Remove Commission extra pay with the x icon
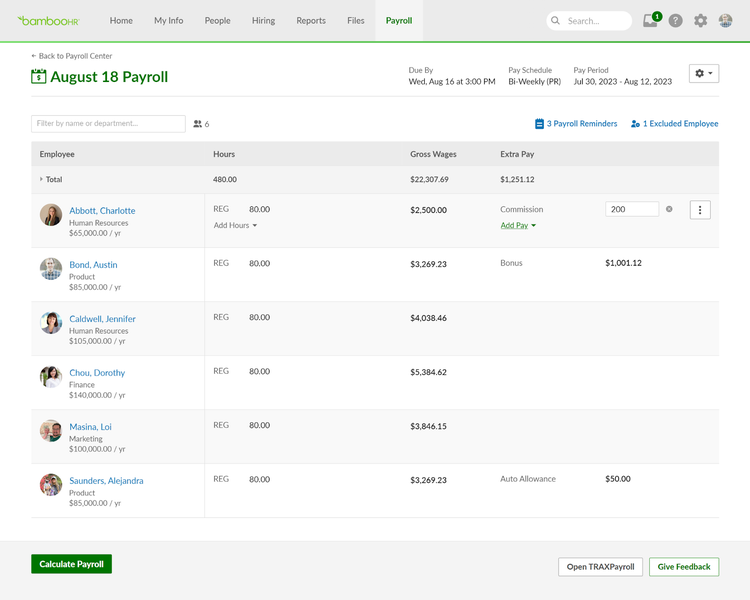This screenshot has width=750, height=600. [x=669, y=210]
